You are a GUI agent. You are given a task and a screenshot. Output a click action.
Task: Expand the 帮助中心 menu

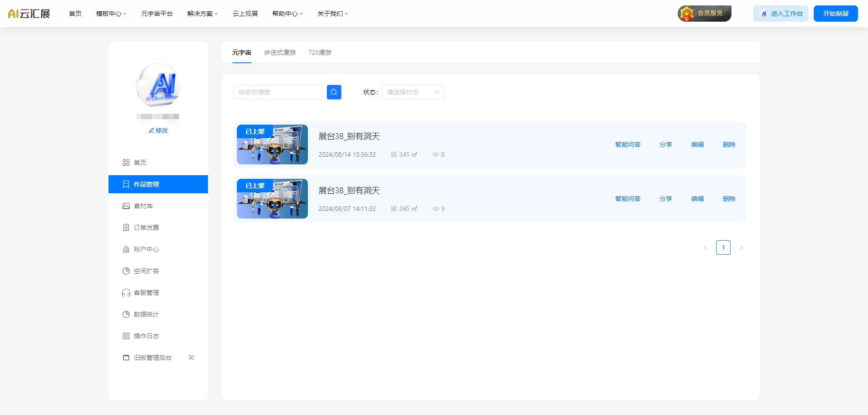point(287,14)
